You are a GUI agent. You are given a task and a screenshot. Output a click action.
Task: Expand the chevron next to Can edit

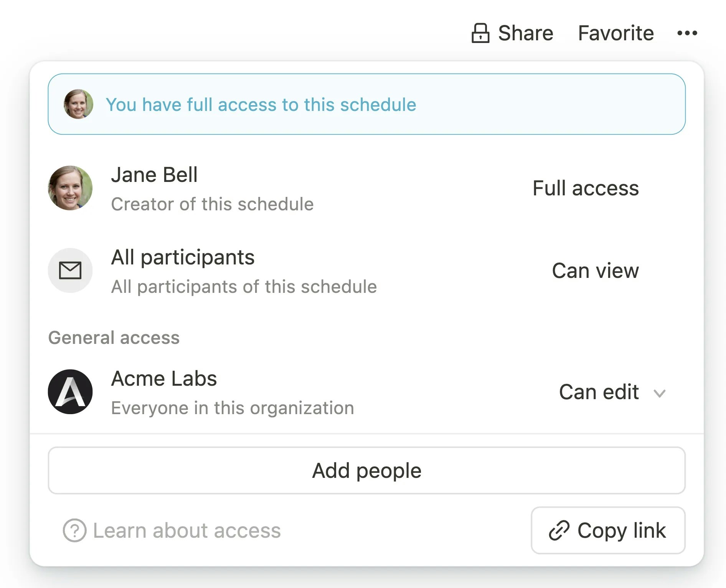(x=659, y=393)
